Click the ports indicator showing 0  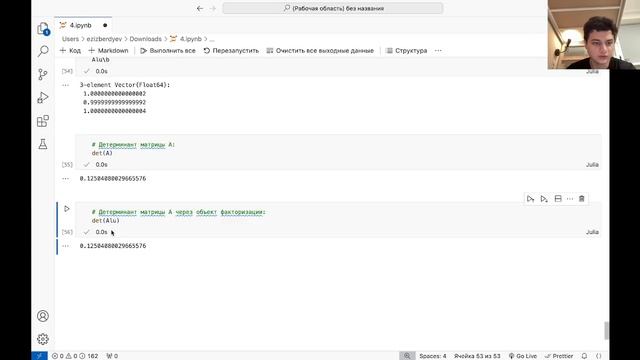pos(112,356)
